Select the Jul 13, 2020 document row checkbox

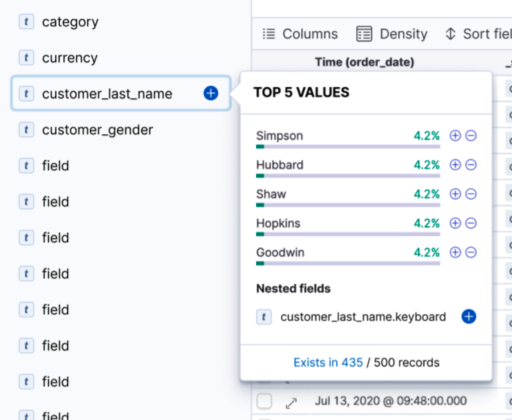pyautogui.click(x=264, y=401)
